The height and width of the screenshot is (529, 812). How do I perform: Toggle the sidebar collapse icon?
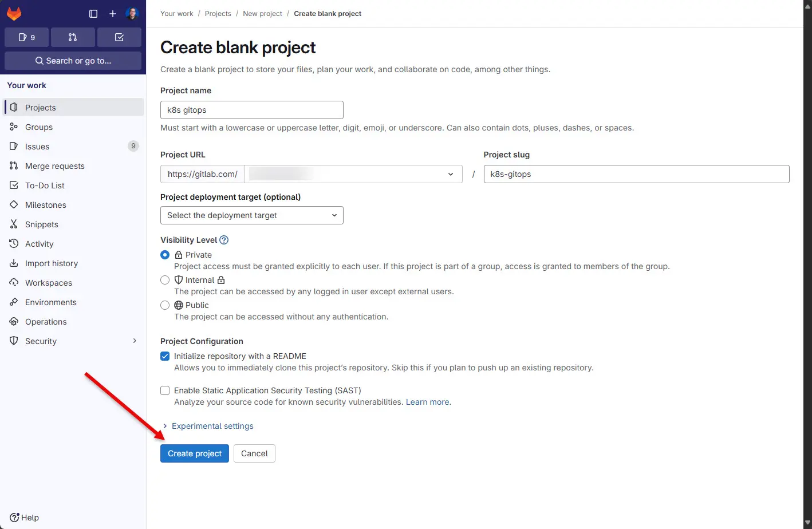[93, 14]
